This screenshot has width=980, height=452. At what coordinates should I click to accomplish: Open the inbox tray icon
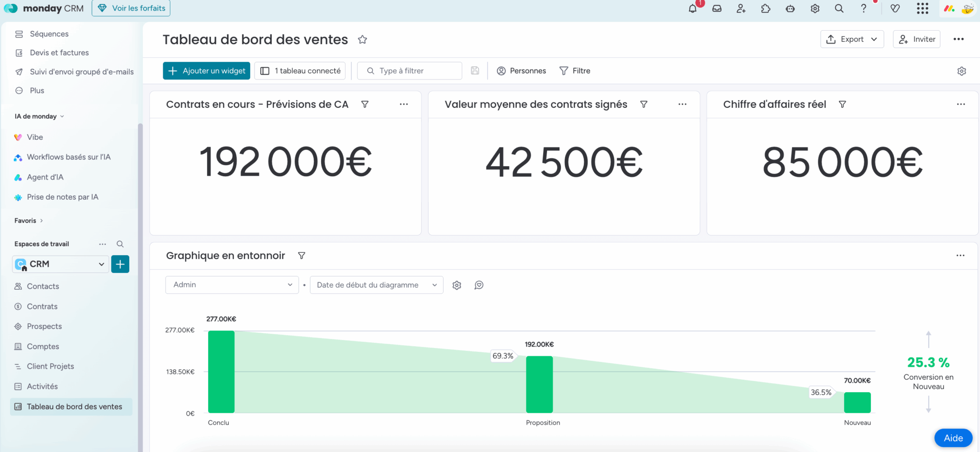pos(717,9)
